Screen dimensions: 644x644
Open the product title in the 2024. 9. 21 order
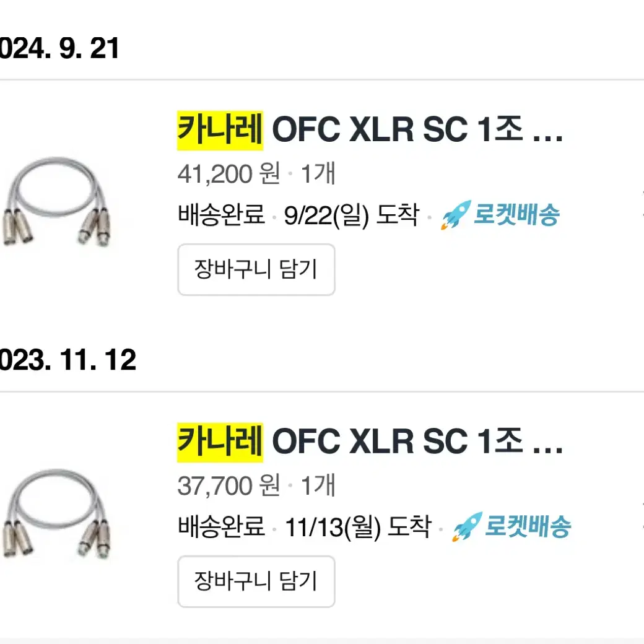(x=370, y=131)
